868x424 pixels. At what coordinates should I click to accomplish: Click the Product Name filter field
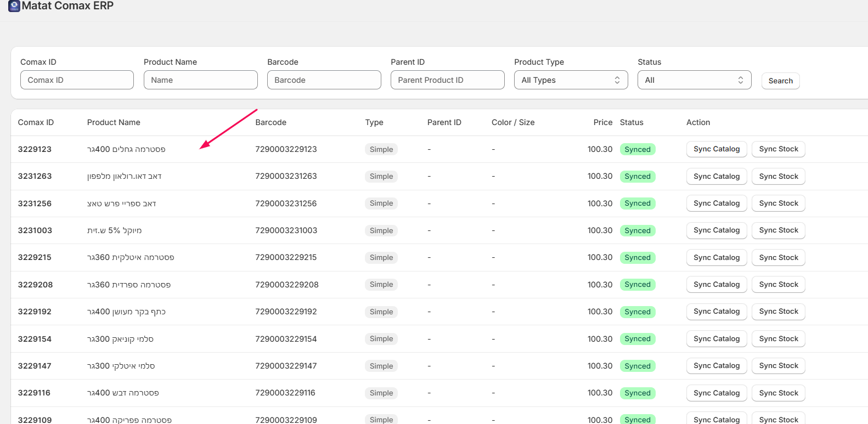(200, 80)
